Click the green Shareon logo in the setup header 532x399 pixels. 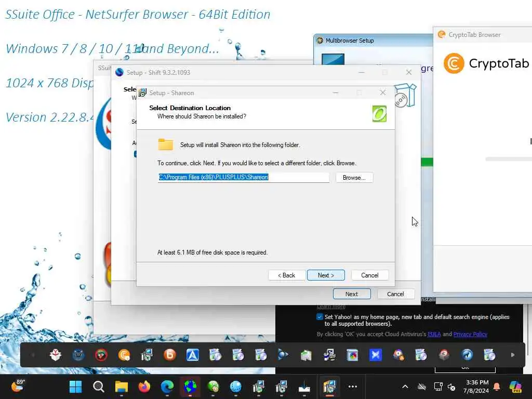[x=379, y=114]
